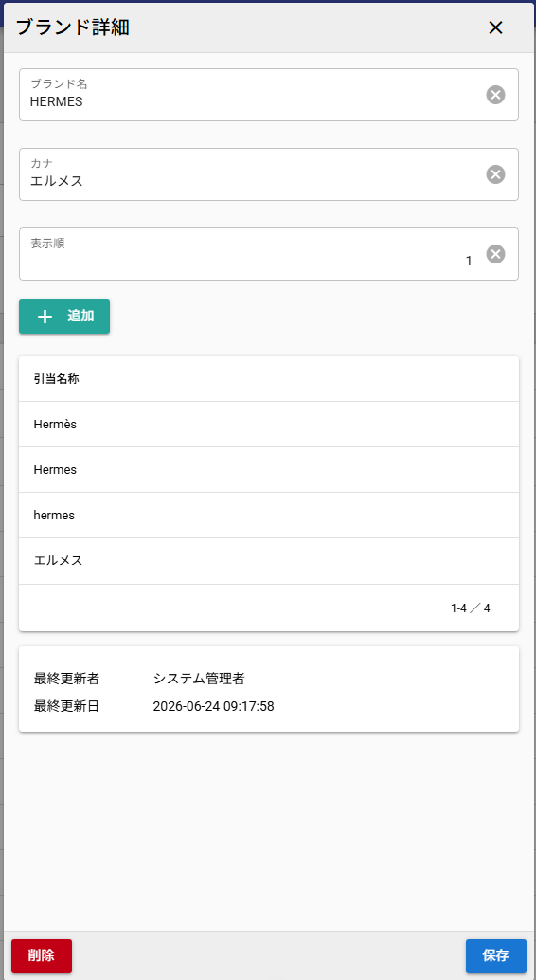Select the Hermes row with capital H
The height and width of the screenshot is (980, 536).
(269, 470)
